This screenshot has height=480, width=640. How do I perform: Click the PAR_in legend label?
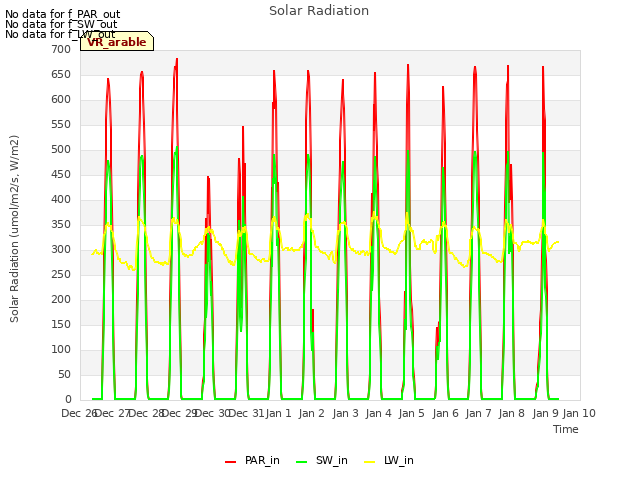pyautogui.click(x=262, y=460)
